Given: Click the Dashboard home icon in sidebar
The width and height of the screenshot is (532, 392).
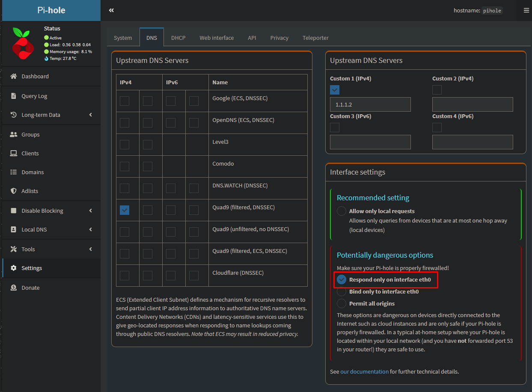Looking at the screenshot, I should (x=13, y=76).
